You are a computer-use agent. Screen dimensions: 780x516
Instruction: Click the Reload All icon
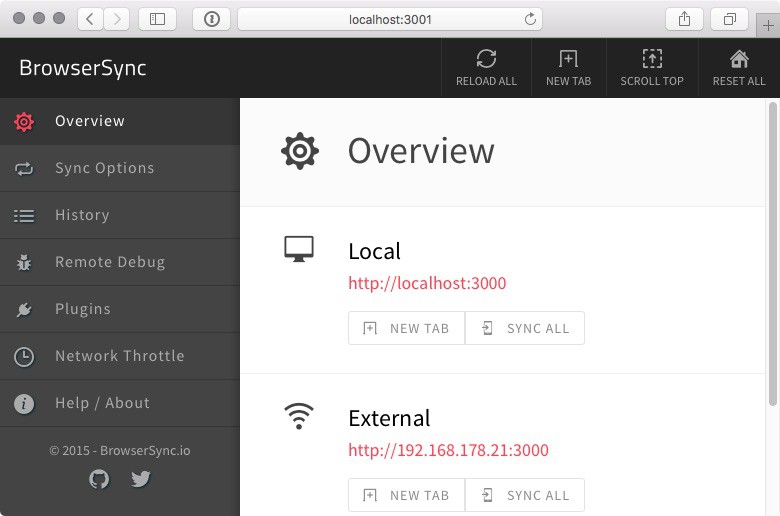point(486,59)
